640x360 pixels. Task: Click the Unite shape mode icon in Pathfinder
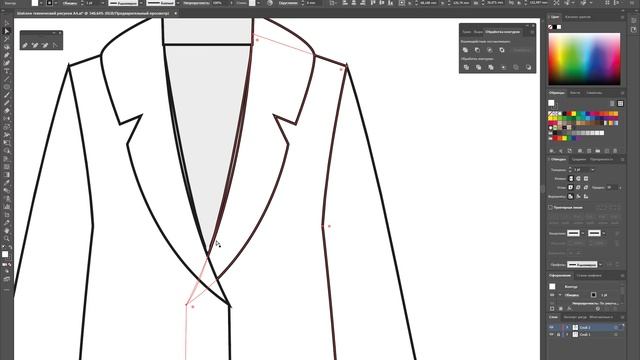click(465, 50)
